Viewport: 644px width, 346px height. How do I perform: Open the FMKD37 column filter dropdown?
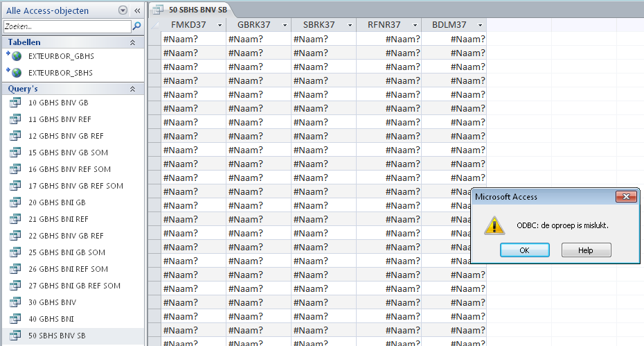tap(220, 26)
